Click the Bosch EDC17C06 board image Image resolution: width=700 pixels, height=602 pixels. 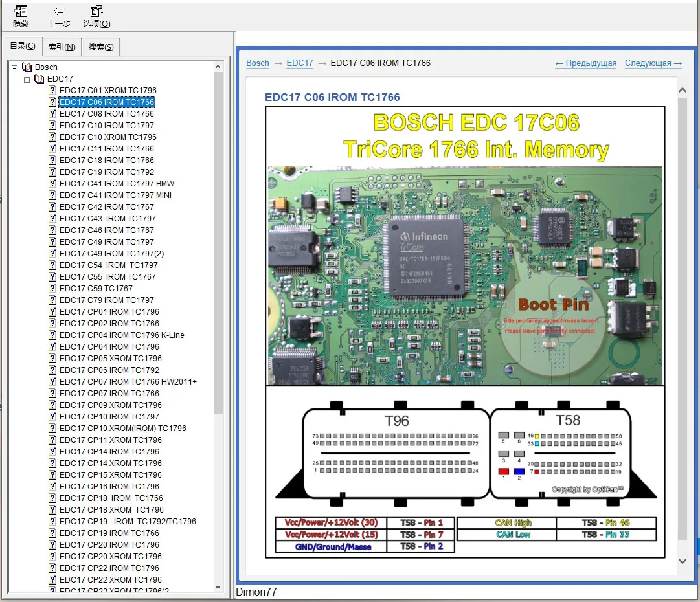click(x=465, y=332)
